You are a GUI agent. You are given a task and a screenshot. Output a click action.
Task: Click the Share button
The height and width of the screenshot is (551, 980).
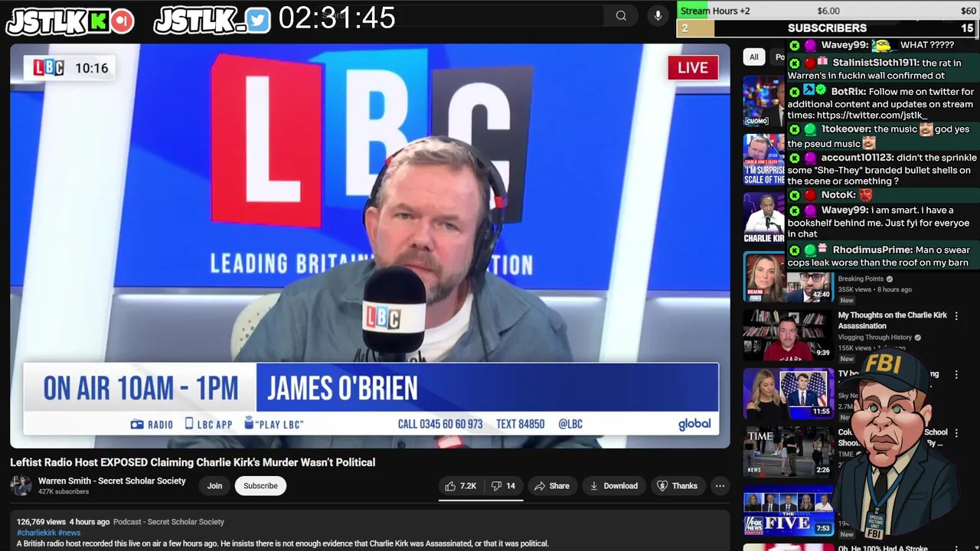552,486
